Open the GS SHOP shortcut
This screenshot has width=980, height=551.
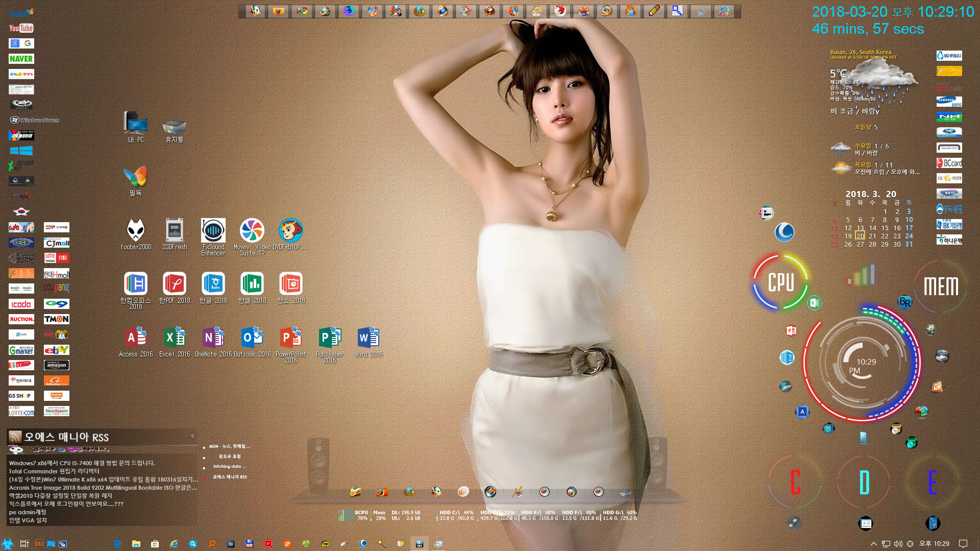pos(21,396)
